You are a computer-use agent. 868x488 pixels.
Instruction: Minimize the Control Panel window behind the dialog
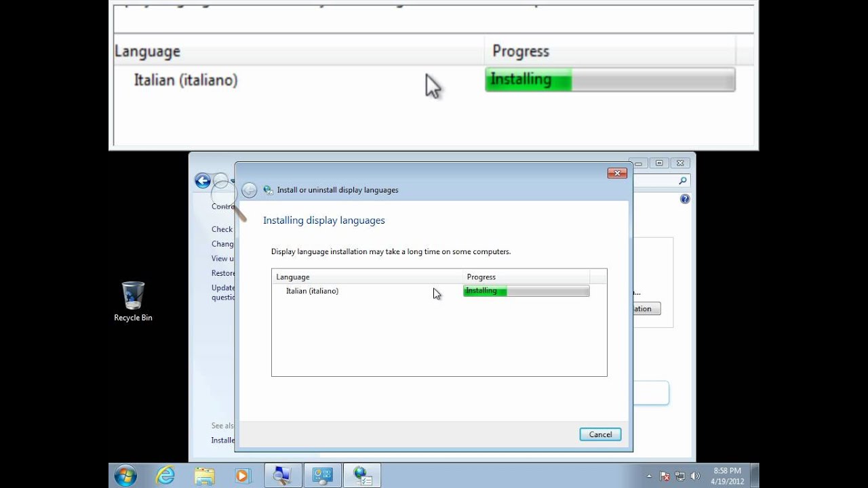[x=640, y=163]
